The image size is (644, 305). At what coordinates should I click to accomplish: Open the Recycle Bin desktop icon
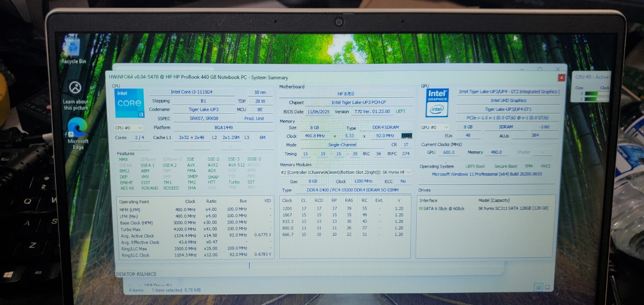click(x=73, y=51)
